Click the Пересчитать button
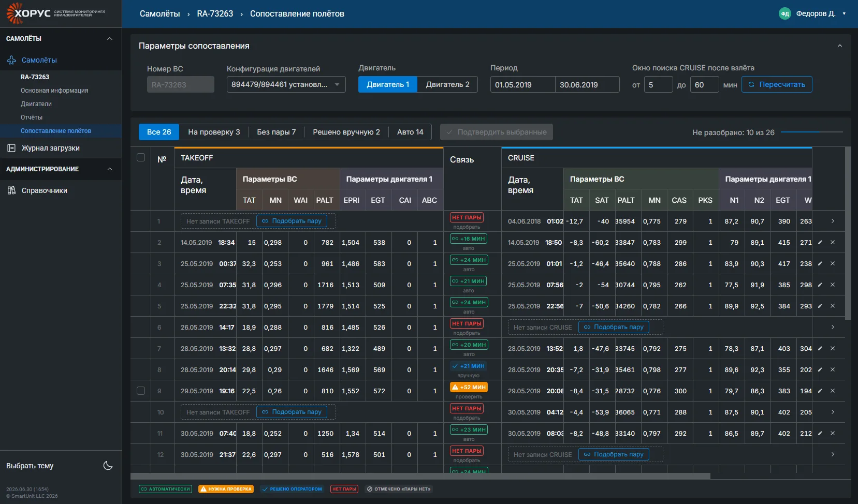858x504 pixels. (x=777, y=84)
